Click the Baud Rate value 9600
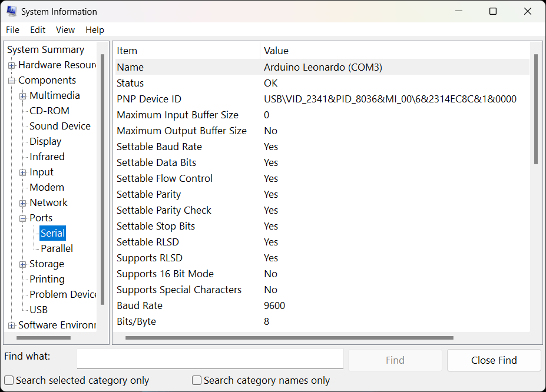546x392 pixels. [274, 305]
